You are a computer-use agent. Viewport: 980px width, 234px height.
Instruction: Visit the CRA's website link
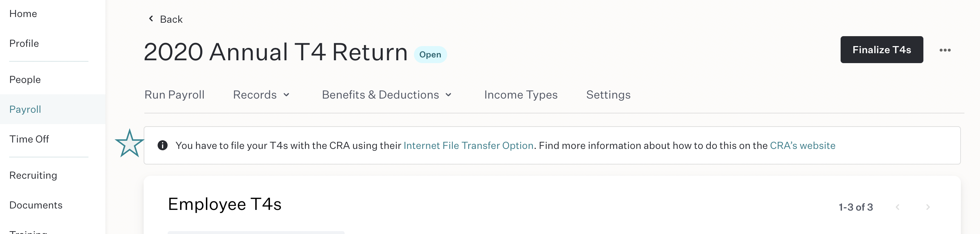tap(802, 145)
